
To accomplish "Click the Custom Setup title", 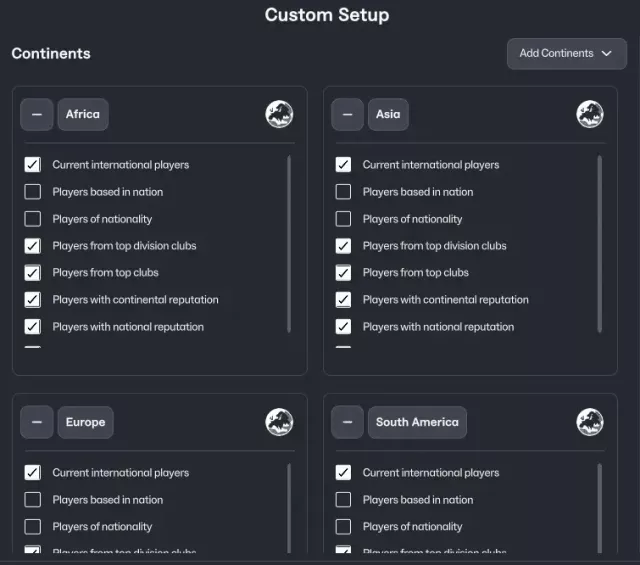I will [327, 15].
